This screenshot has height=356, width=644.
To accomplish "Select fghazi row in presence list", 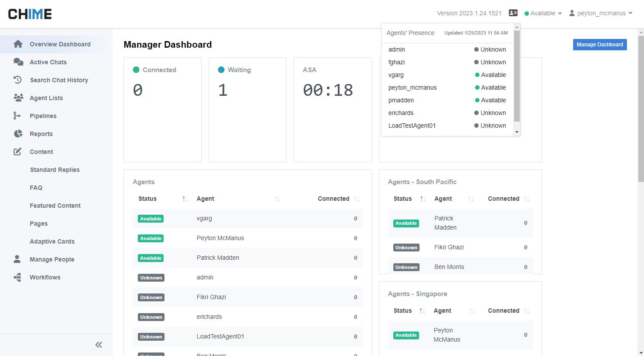I will 447,62.
